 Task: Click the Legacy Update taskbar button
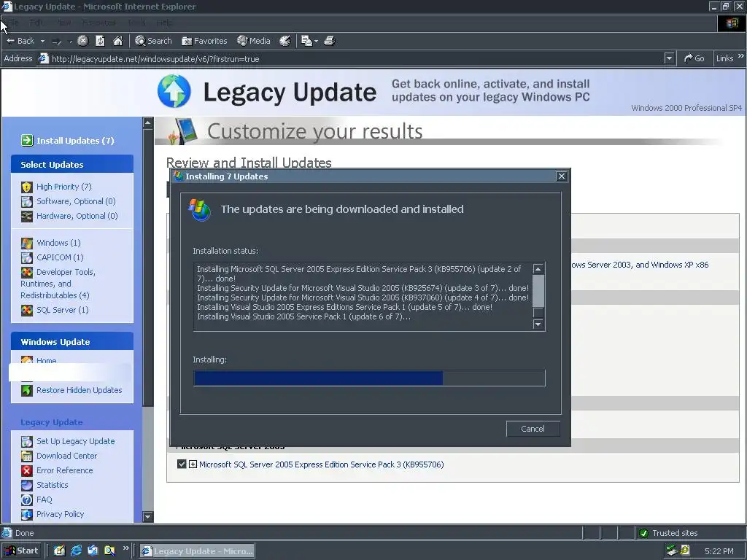coord(197,551)
